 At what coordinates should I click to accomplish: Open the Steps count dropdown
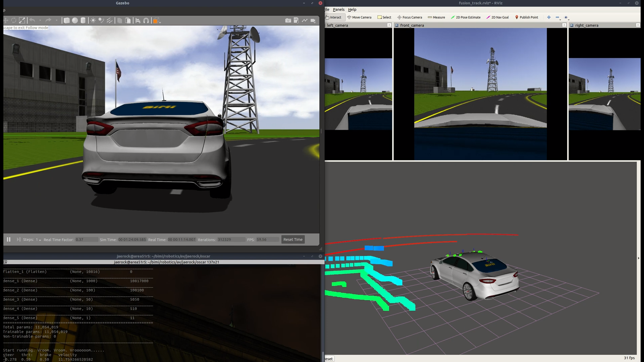[x=39, y=240]
